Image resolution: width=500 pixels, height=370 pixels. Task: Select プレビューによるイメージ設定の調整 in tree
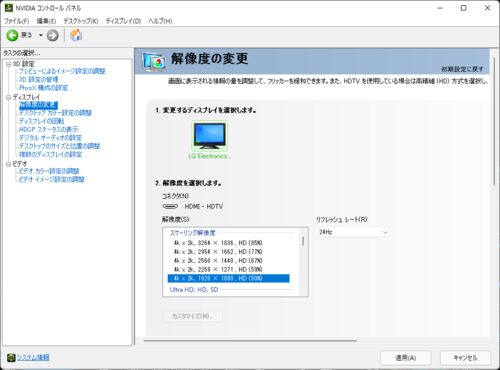[62, 71]
